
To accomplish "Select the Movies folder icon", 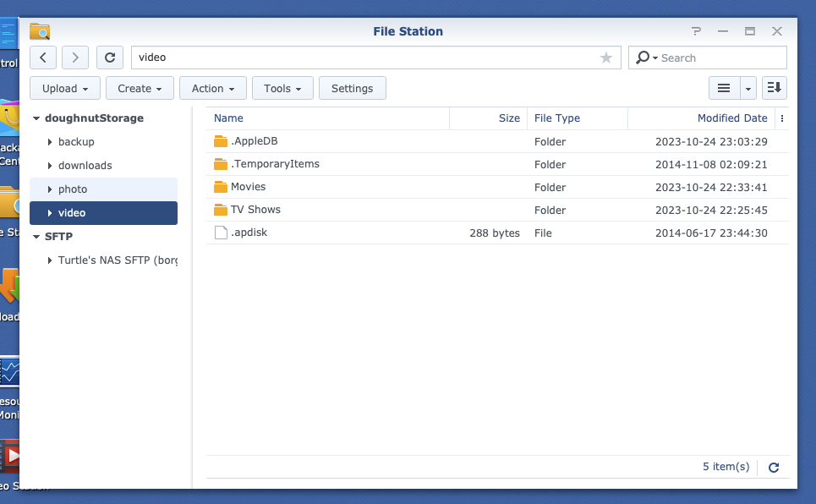I will click(221, 187).
